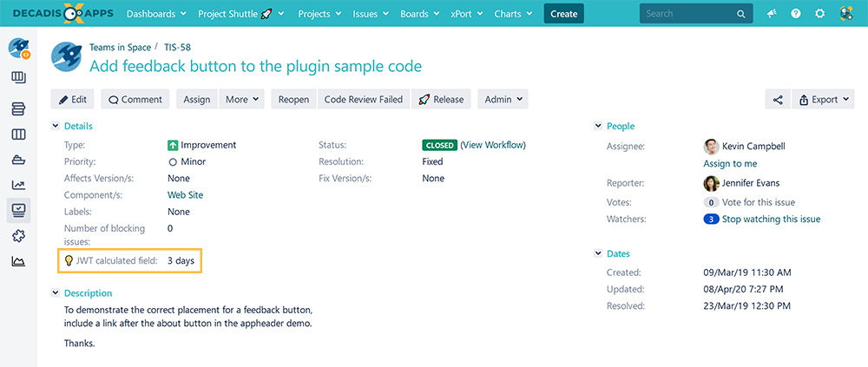Click the Created date 09/Mar/19 11:30 AM
The height and width of the screenshot is (367, 868).
[746, 272]
